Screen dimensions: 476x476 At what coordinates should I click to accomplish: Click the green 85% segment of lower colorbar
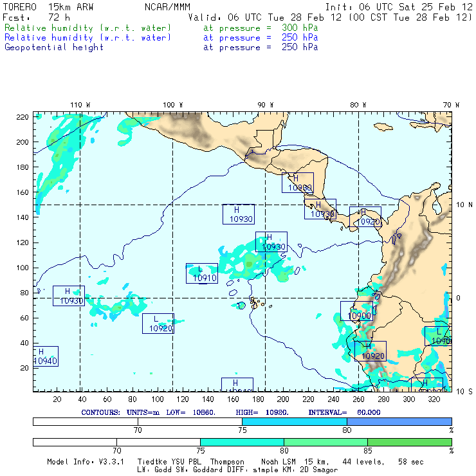point(409,442)
